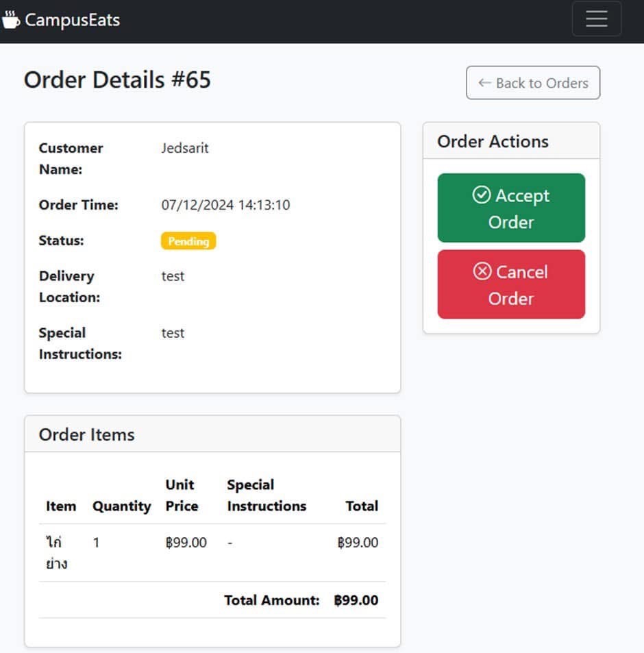644x653 pixels.
Task: Click the CampusEats coffee cup logo icon
Action: 11,20
